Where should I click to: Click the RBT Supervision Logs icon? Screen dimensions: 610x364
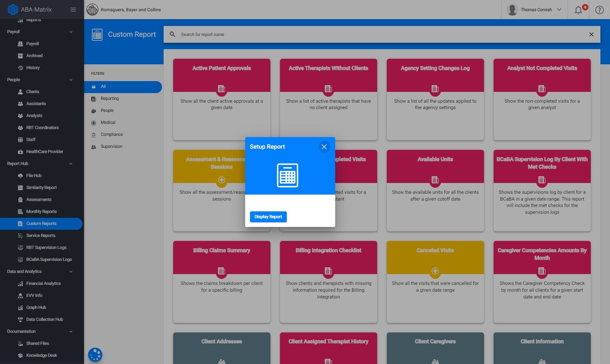pyautogui.click(x=20, y=248)
